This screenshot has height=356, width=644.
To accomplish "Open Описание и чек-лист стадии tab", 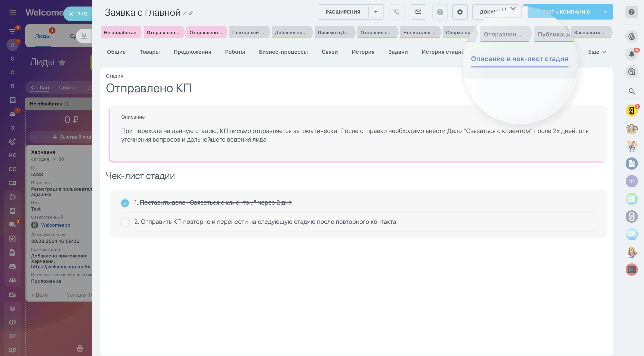I will pyautogui.click(x=520, y=59).
